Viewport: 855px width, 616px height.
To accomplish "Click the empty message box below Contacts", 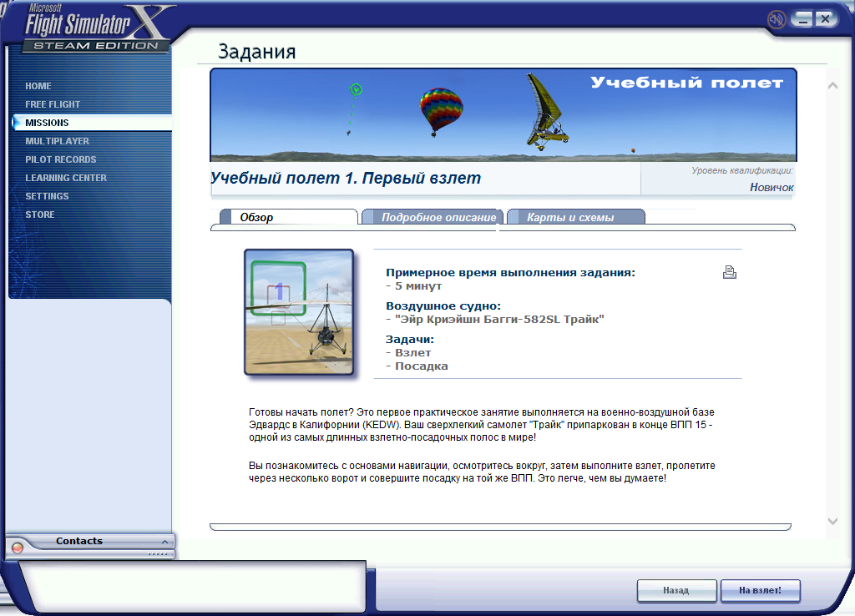I will pyautogui.click(x=193, y=586).
